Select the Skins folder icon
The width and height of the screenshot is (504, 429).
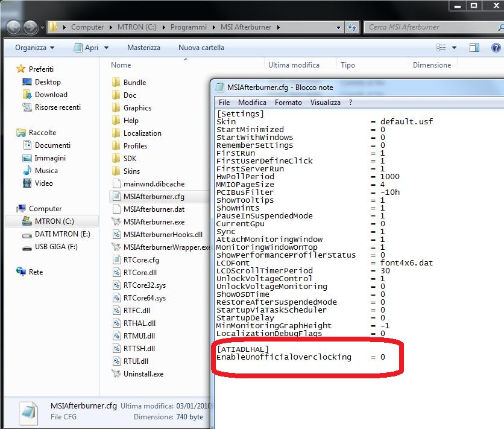tap(116, 171)
